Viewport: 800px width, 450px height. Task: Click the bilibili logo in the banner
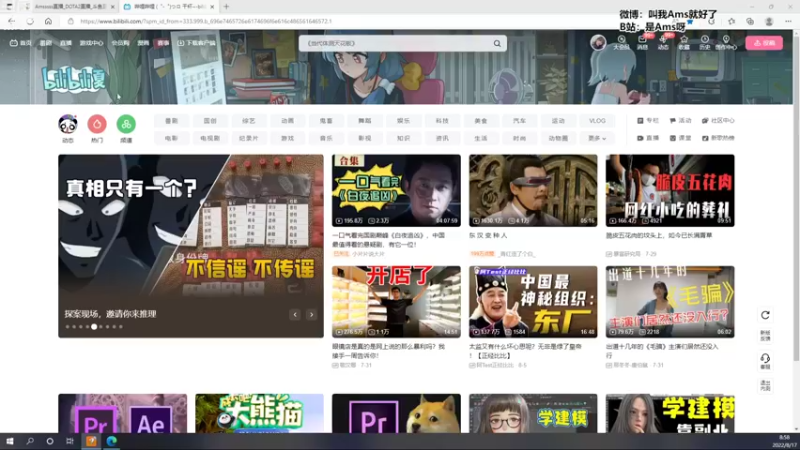[73, 79]
